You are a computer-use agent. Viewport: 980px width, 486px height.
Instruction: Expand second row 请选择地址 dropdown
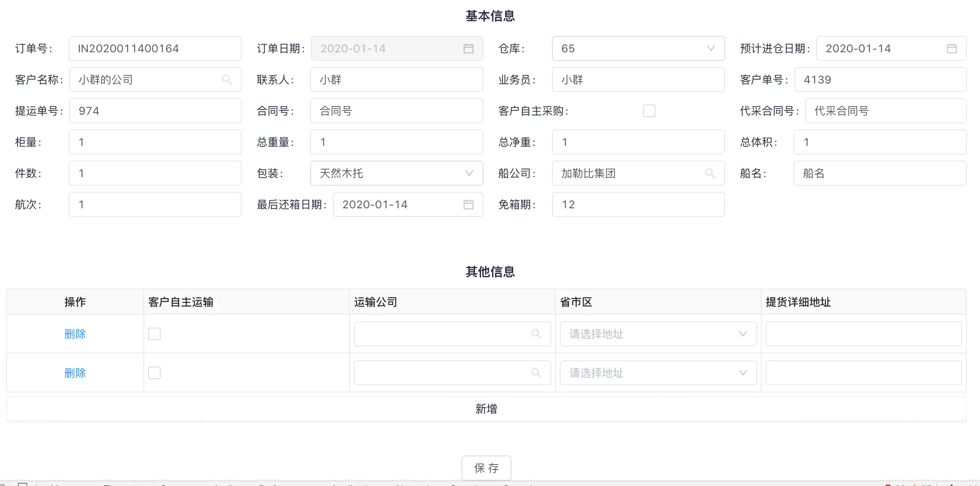coord(658,373)
